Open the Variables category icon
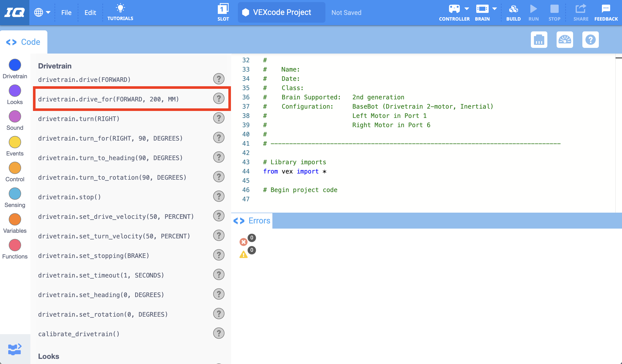 click(15, 219)
